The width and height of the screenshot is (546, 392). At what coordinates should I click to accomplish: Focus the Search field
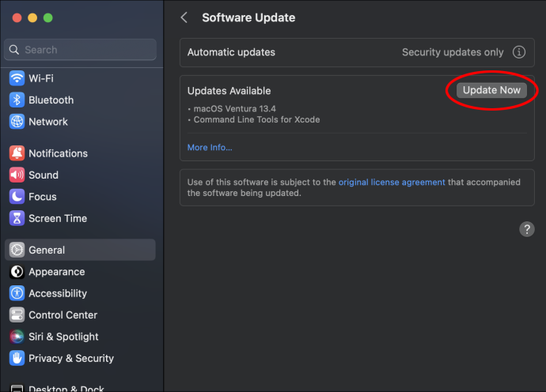[x=80, y=50]
